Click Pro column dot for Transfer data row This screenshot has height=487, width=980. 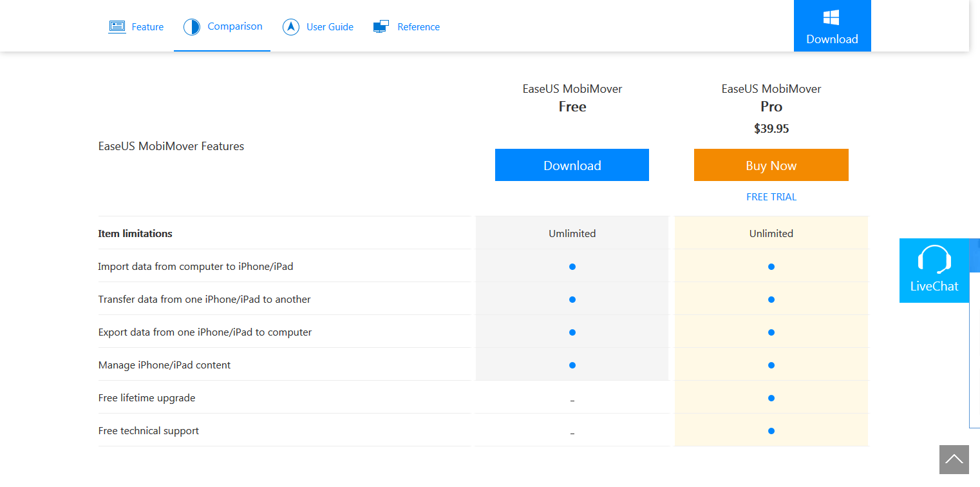[x=771, y=300]
